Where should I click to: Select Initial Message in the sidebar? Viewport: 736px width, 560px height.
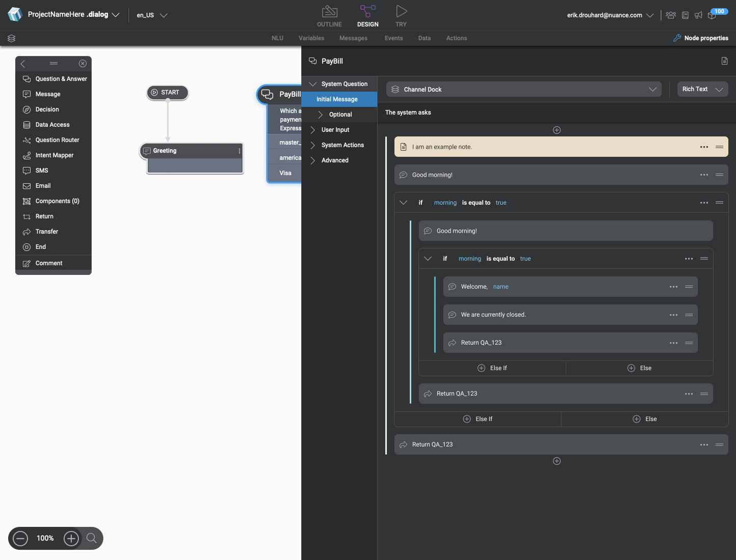339,99
